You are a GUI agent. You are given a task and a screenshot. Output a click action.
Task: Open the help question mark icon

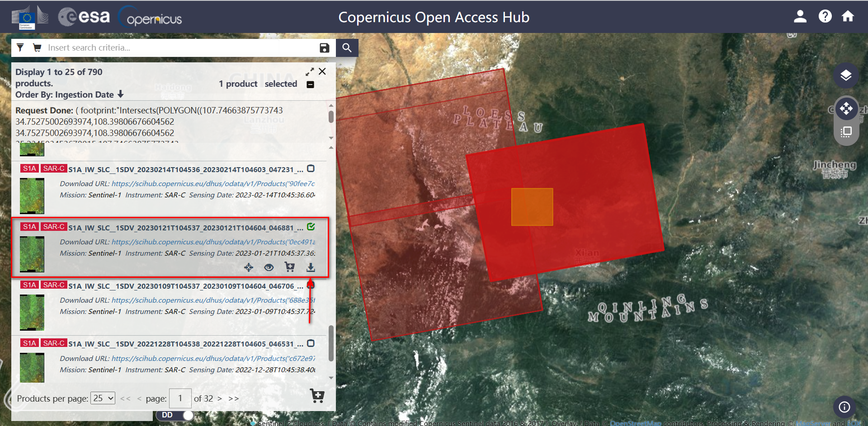825,17
